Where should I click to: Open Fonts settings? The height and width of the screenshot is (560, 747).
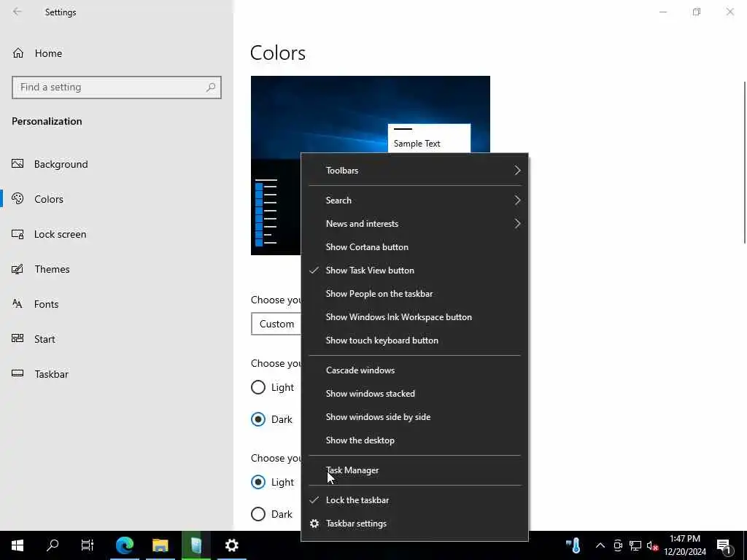tap(117, 304)
